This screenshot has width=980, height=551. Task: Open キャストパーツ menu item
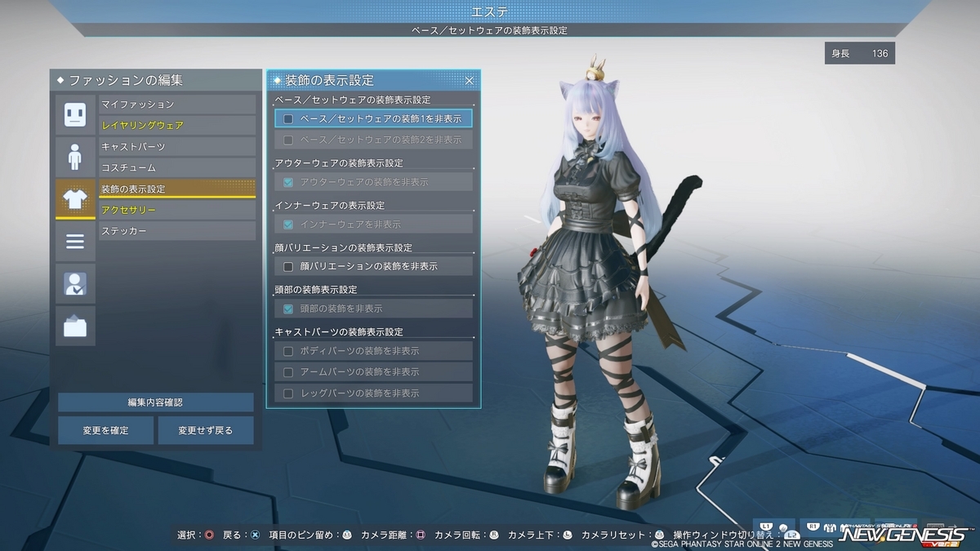(x=177, y=147)
